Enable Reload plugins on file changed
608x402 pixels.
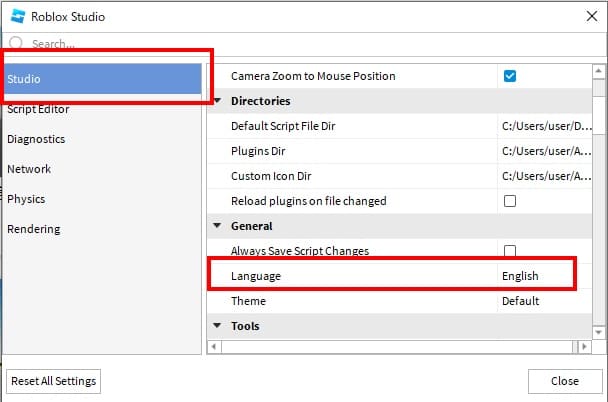[x=510, y=201]
